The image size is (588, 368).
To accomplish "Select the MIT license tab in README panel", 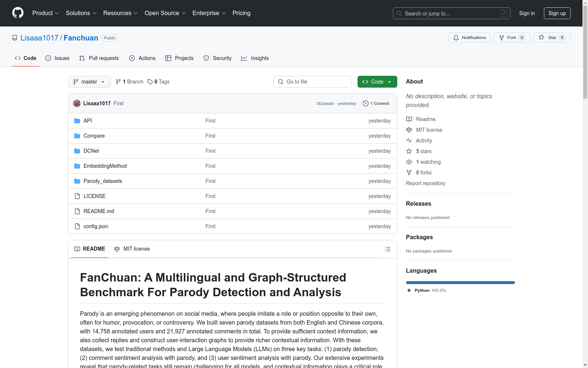I will [132, 249].
